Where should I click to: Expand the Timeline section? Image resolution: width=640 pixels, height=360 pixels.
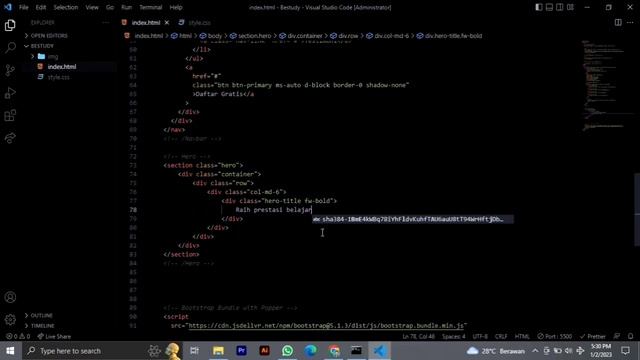[42, 326]
